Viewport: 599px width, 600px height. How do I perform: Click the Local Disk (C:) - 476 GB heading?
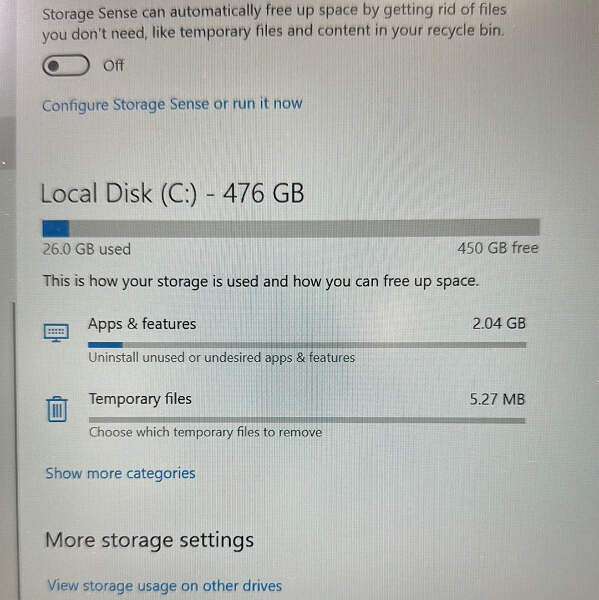coord(172,193)
